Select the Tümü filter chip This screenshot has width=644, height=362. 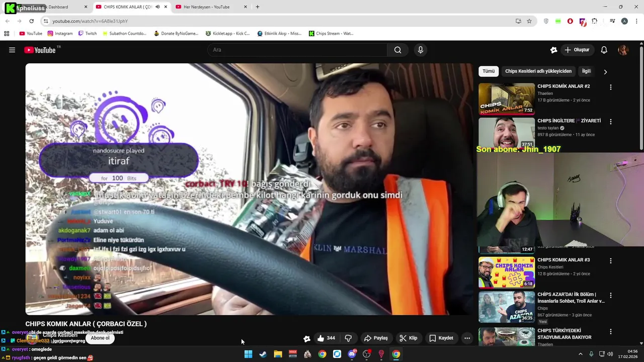[x=489, y=71]
